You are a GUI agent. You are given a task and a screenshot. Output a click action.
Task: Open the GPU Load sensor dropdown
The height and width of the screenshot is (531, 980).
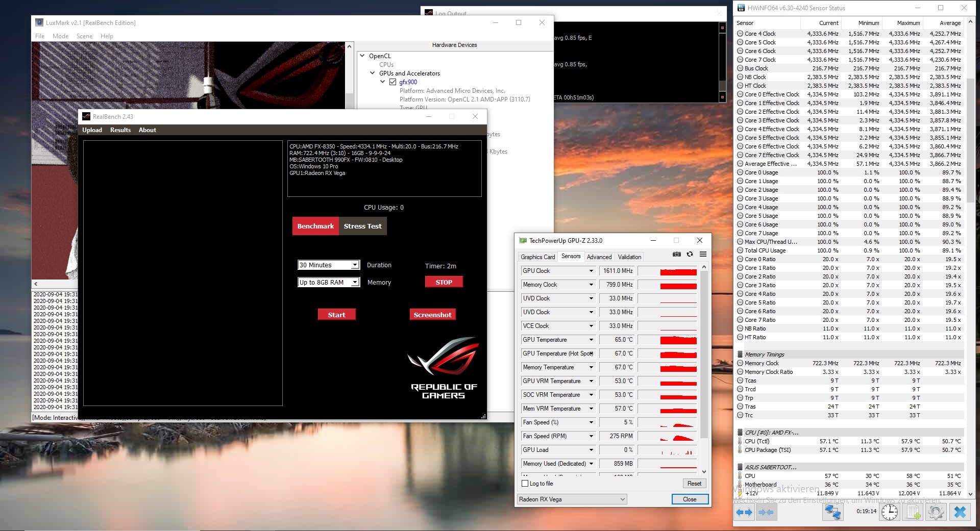coord(591,450)
